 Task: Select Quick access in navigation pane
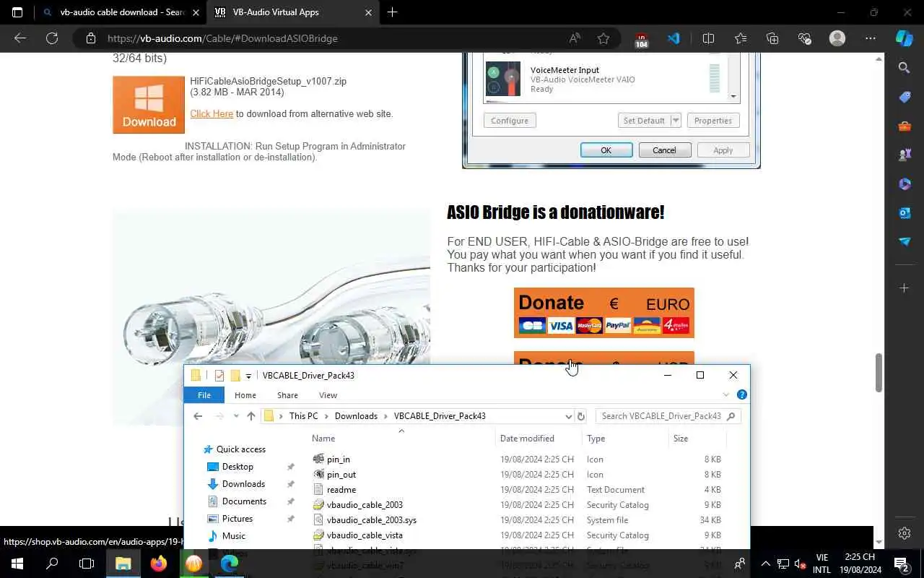click(241, 449)
